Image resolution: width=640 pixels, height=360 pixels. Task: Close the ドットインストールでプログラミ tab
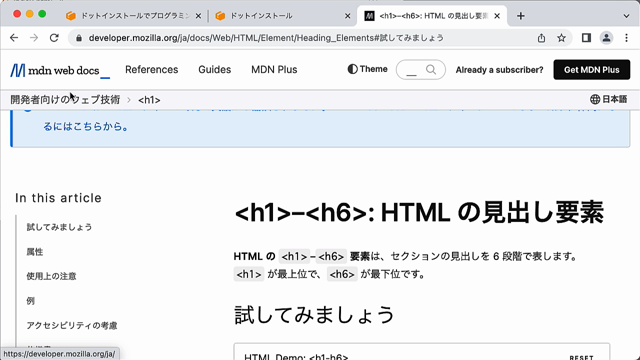[x=198, y=16]
